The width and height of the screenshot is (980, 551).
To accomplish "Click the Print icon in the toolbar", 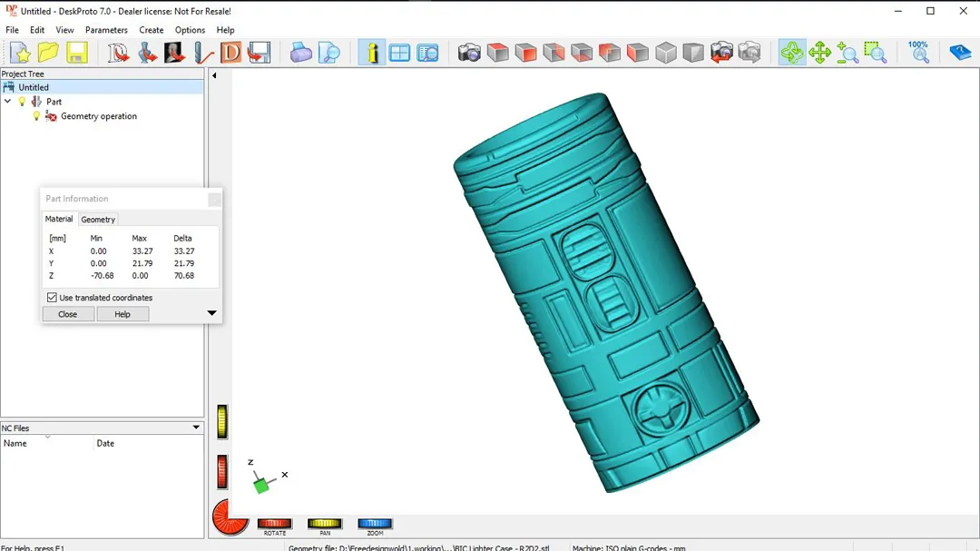I will (x=300, y=53).
